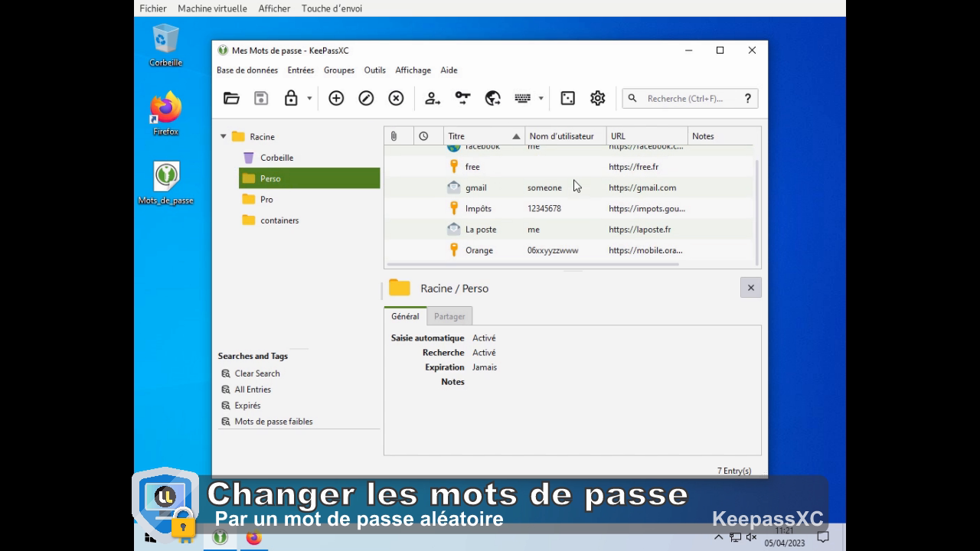
Task: Click Nom d'utilisateur column header
Action: tap(566, 136)
